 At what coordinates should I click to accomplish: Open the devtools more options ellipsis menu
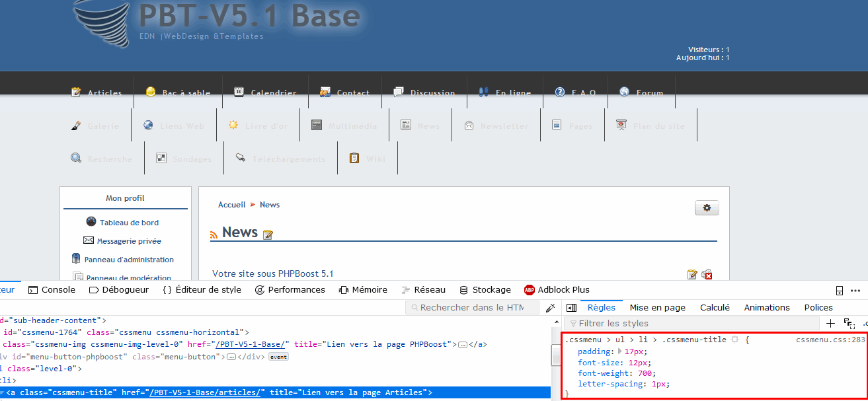(x=855, y=290)
